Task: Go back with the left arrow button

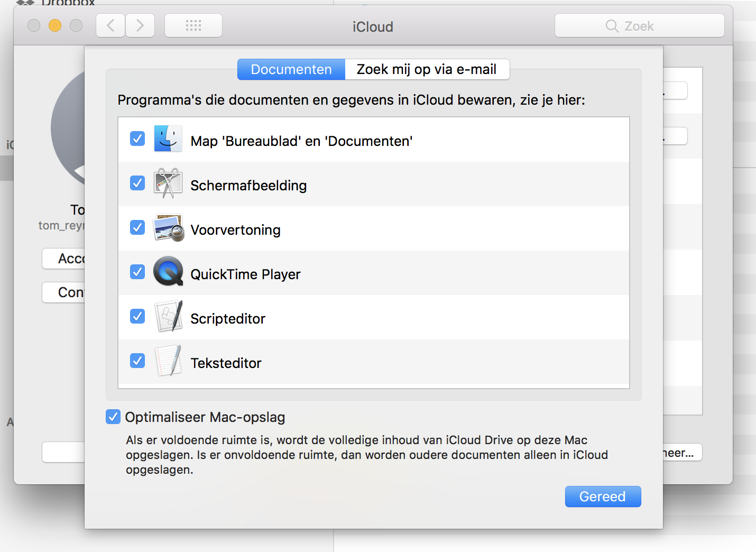Action: 110,25
